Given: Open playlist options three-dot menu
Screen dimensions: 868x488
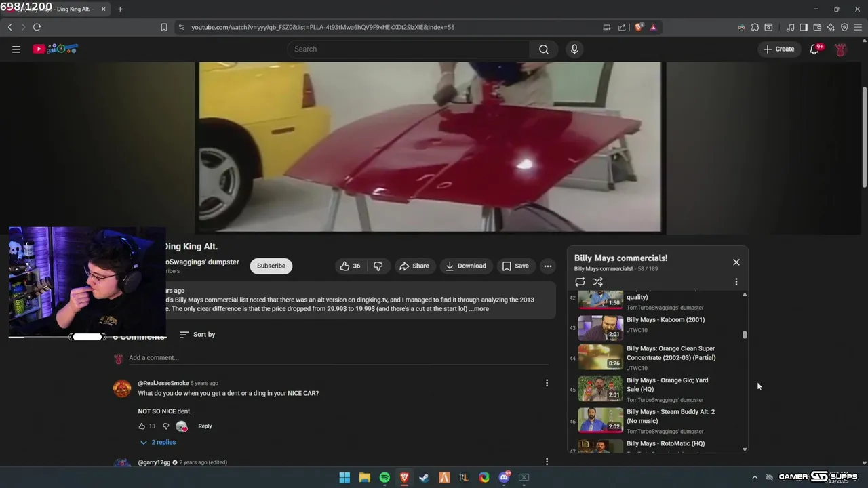Looking at the screenshot, I should [736, 281].
